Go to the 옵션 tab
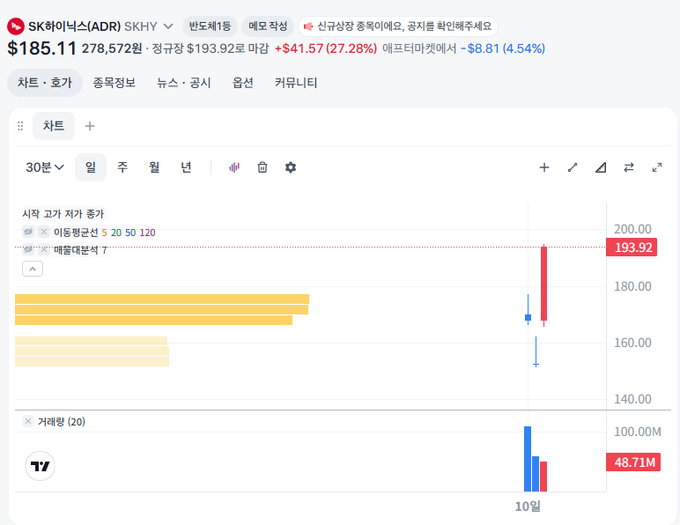 pyautogui.click(x=243, y=82)
